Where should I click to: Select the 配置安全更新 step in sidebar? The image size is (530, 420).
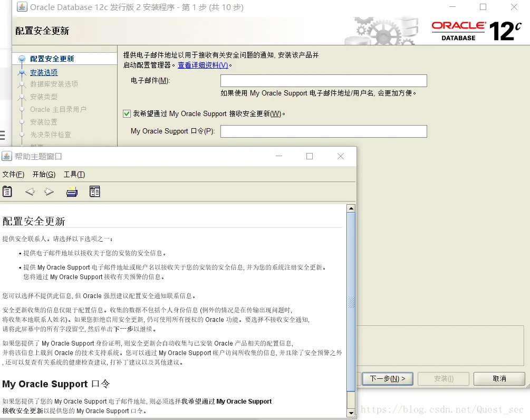52,59
